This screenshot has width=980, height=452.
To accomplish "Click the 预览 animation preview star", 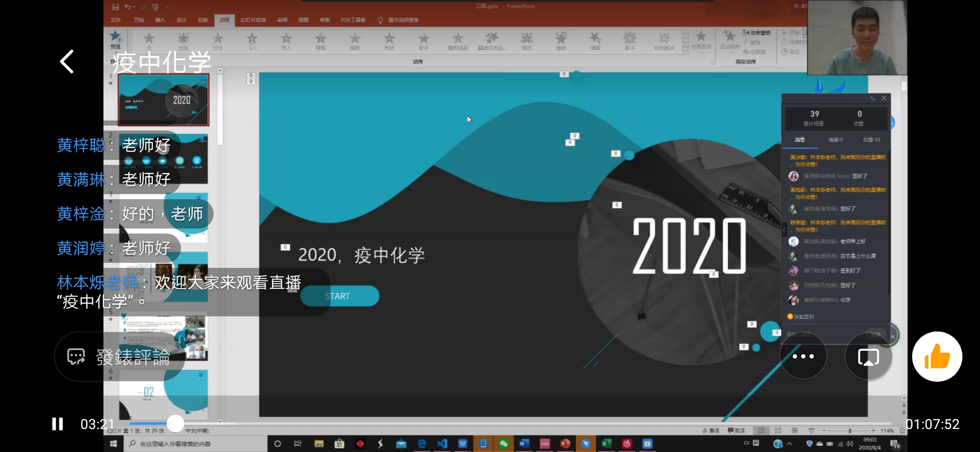I will tap(116, 40).
